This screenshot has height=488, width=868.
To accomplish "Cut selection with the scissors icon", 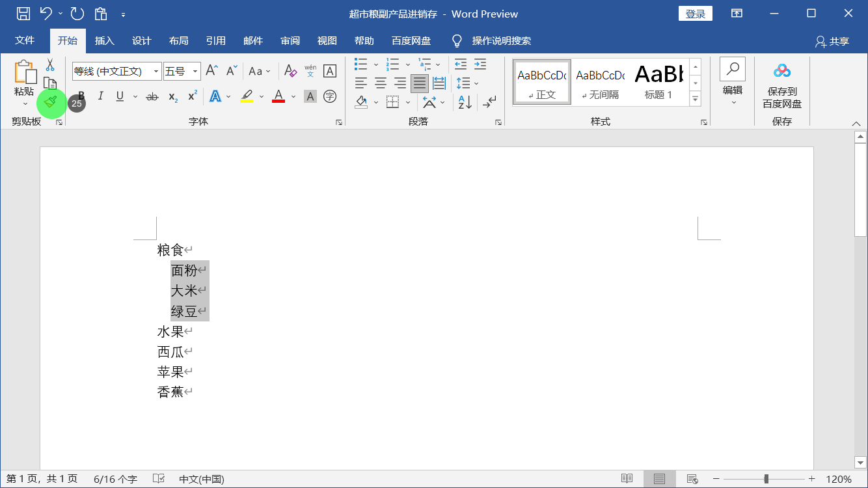I will 50,64.
